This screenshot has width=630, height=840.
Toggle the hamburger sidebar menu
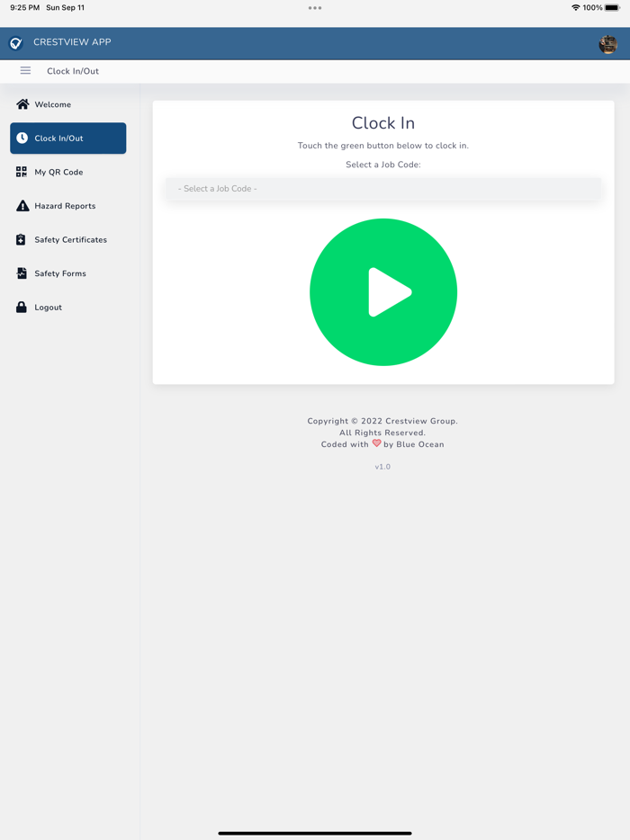tap(25, 71)
